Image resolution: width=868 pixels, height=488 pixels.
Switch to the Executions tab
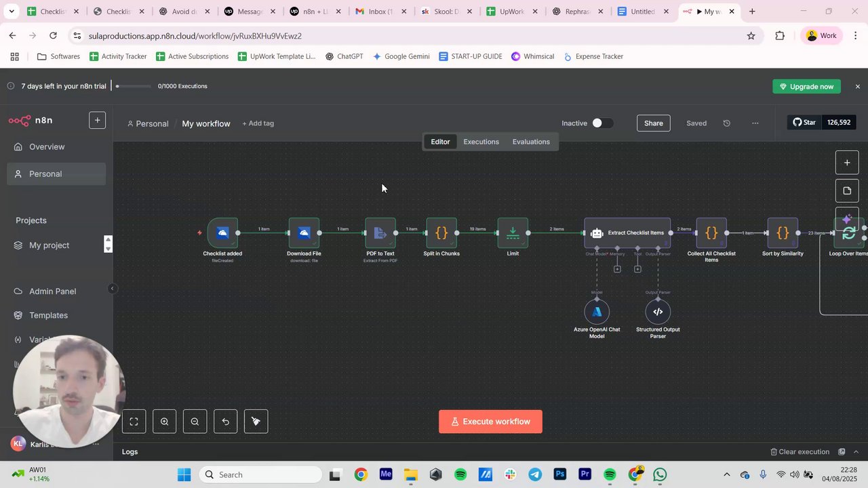tap(481, 142)
